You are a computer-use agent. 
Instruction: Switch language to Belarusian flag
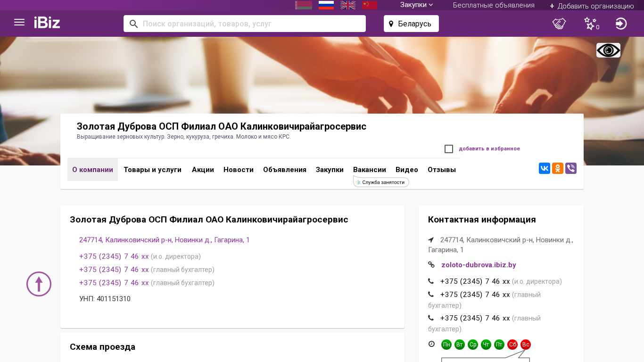click(304, 5)
